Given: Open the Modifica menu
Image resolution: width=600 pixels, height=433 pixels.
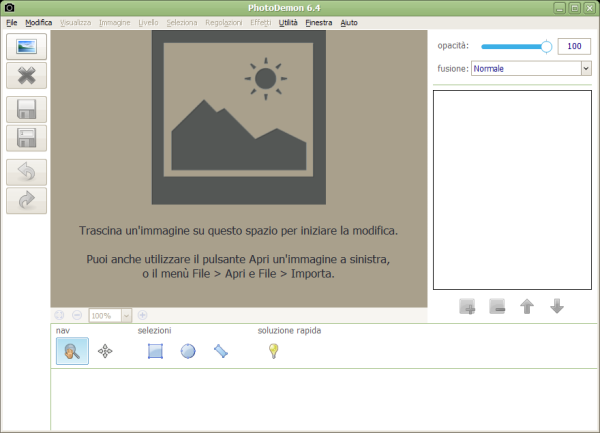Looking at the screenshot, I should pyautogui.click(x=38, y=22).
